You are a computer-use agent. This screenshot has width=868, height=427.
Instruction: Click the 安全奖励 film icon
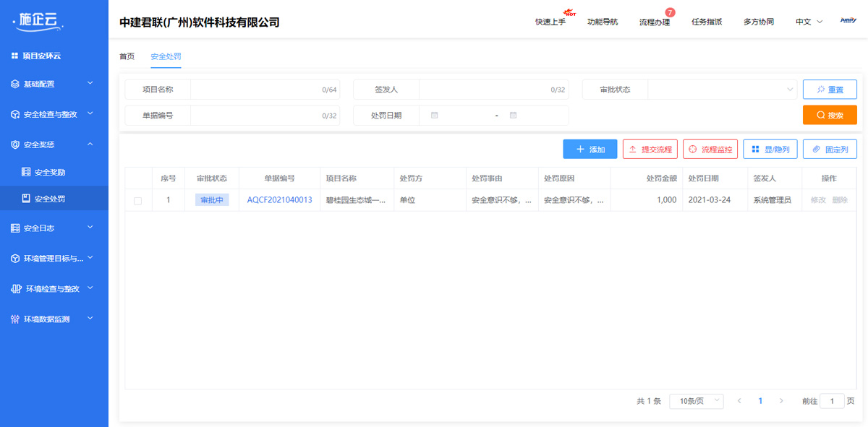pos(26,172)
